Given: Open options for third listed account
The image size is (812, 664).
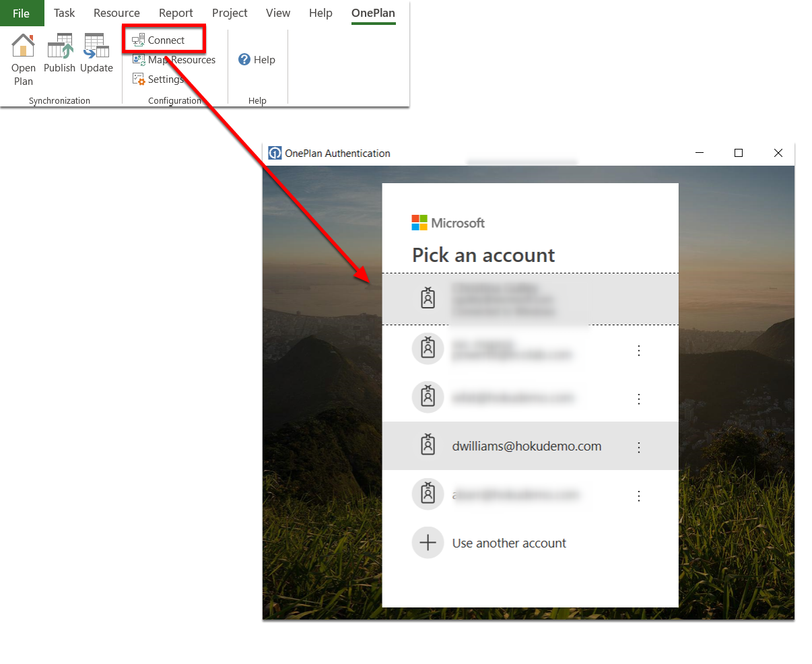Looking at the screenshot, I should click(x=639, y=399).
